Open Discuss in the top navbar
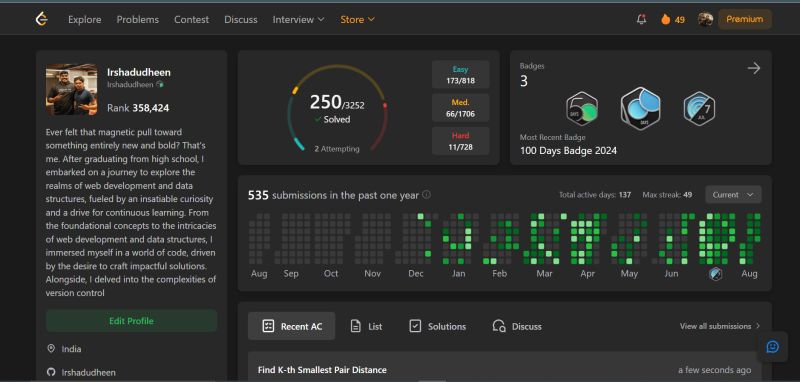This screenshot has width=800, height=382. point(241,19)
